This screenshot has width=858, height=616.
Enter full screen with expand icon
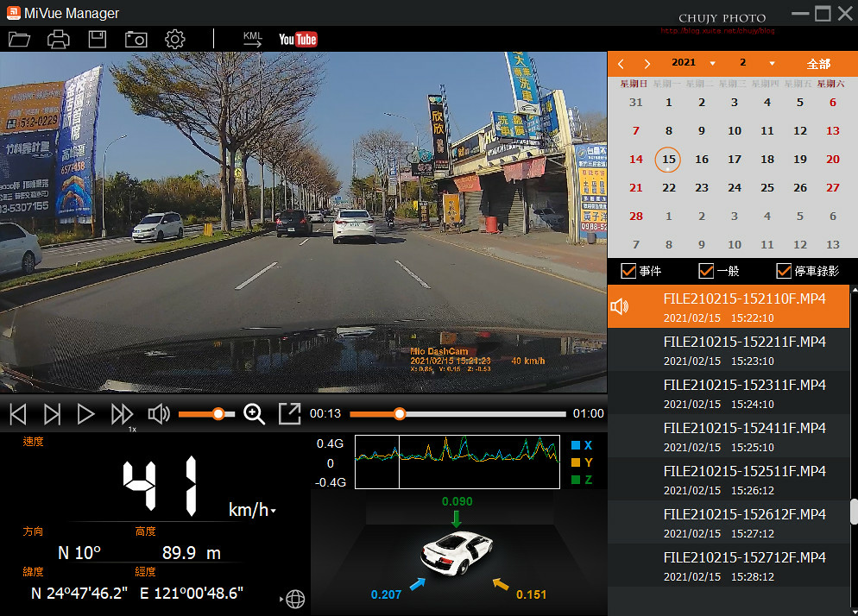tap(290, 414)
